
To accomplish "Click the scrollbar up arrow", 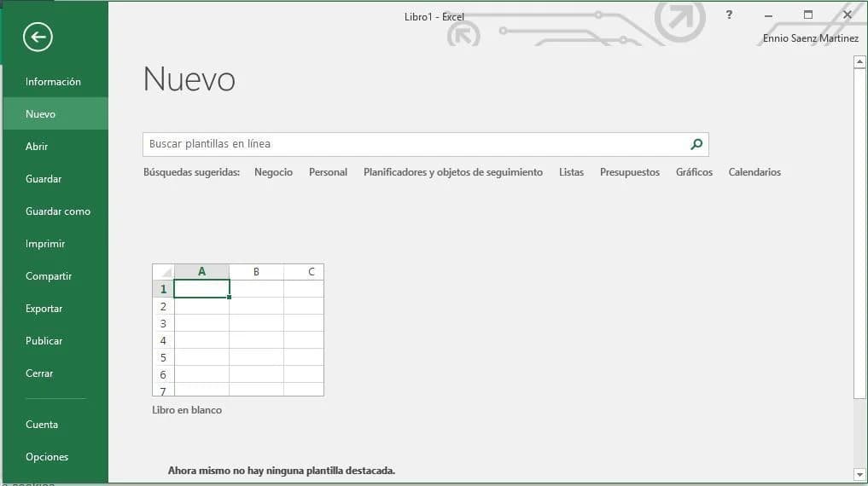I will tap(859, 62).
